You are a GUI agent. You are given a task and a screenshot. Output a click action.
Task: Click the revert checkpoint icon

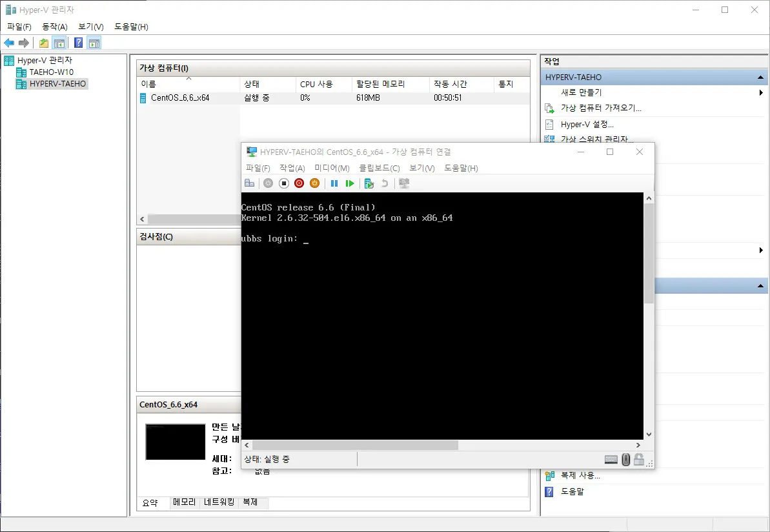[385, 183]
